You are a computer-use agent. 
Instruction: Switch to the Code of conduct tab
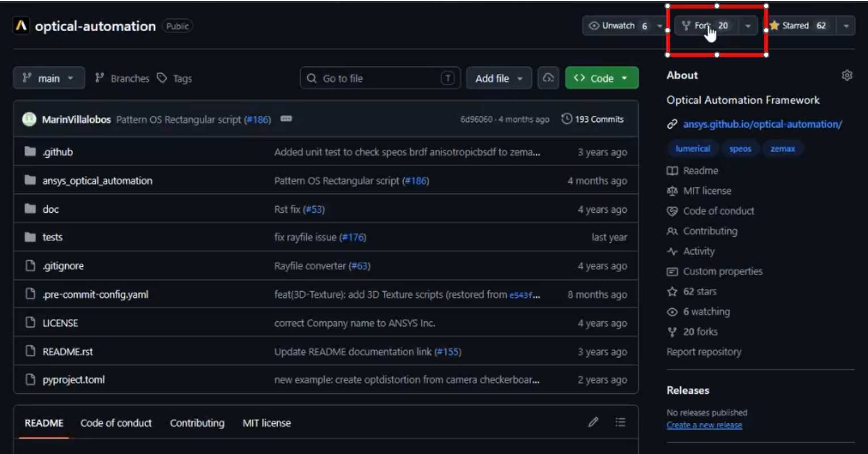[x=116, y=423]
